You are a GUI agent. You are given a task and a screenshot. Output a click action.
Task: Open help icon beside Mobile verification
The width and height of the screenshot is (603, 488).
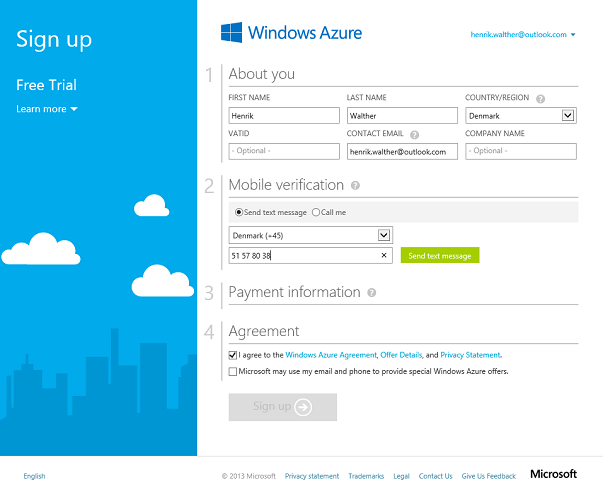click(355, 185)
